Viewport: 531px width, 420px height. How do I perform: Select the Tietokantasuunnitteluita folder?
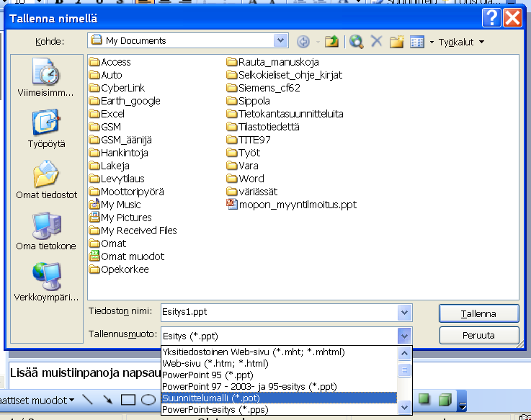pos(285,114)
